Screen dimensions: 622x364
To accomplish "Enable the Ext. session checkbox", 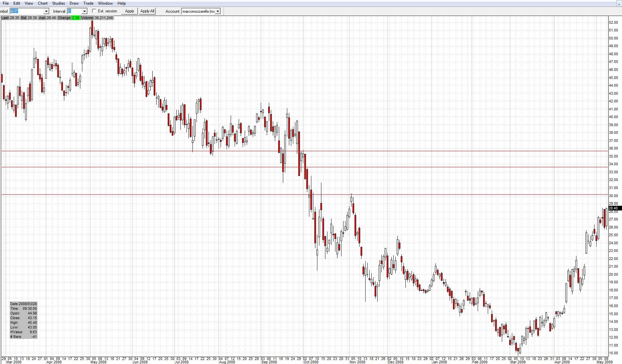I will tap(94, 11).
